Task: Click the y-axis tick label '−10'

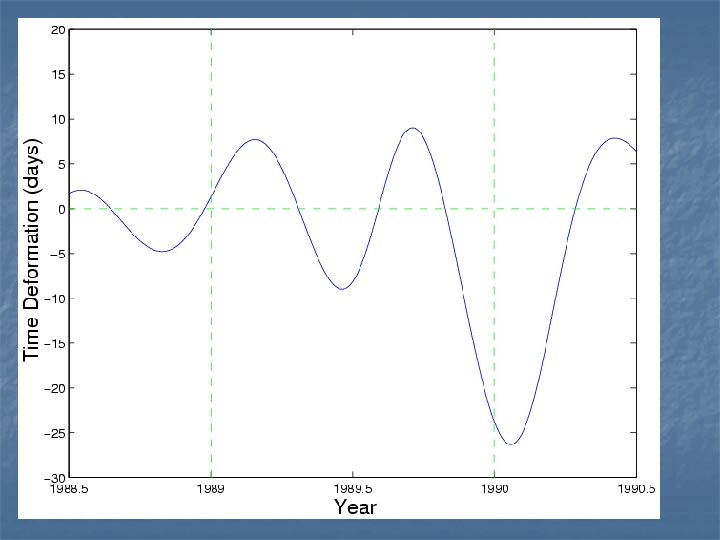Action: tap(55, 299)
